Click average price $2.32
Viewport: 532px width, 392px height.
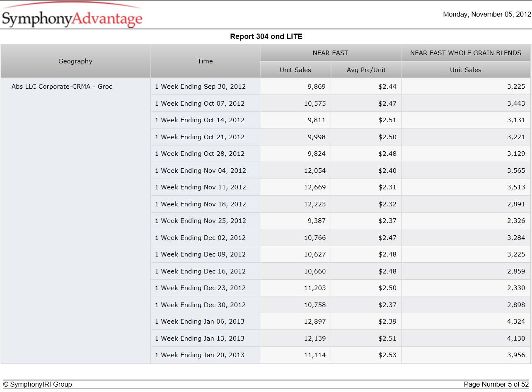pos(387,204)
